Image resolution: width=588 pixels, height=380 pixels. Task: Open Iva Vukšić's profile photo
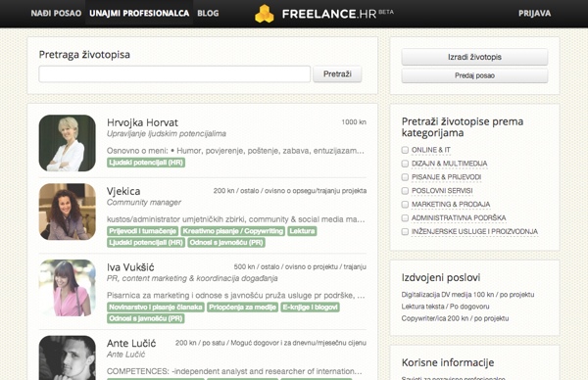(x=67, y=287)
